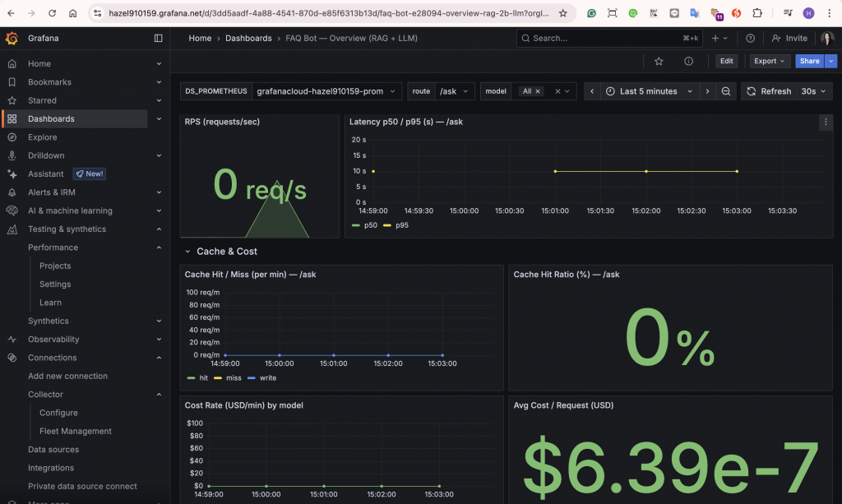Zoom out time range magnifier icon
This screenshot has height=504, width=842.
[726, 91]
